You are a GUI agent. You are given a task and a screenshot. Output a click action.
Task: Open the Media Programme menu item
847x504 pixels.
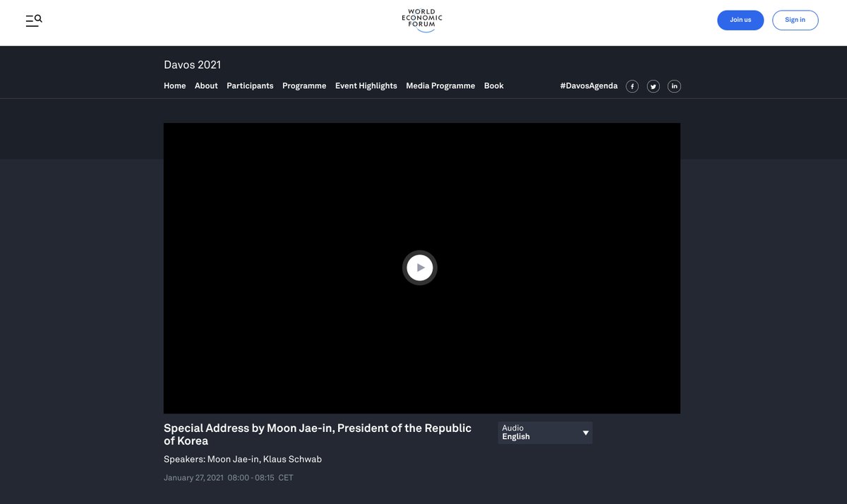click(x=440, y=85)
